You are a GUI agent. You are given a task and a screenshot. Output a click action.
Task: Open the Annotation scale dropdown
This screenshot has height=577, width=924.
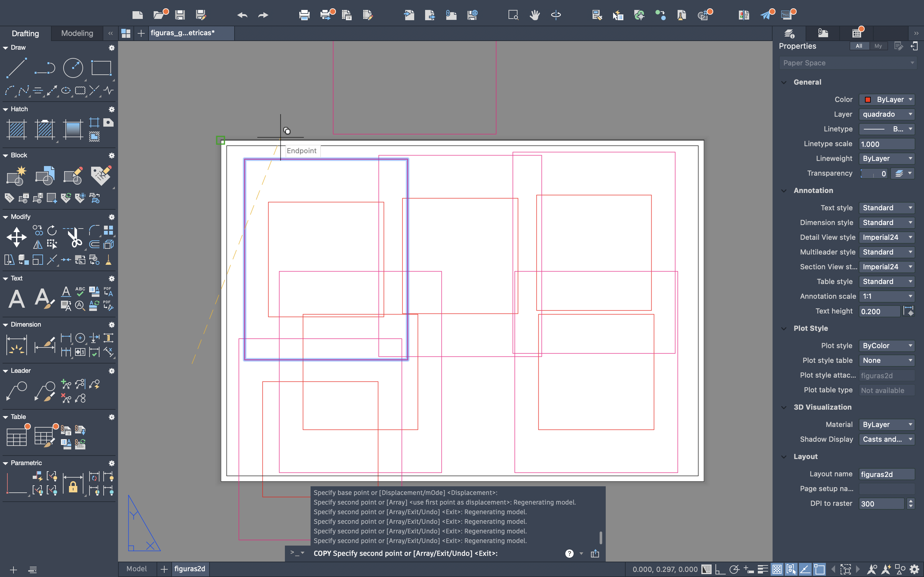click(x=886, y=296)
